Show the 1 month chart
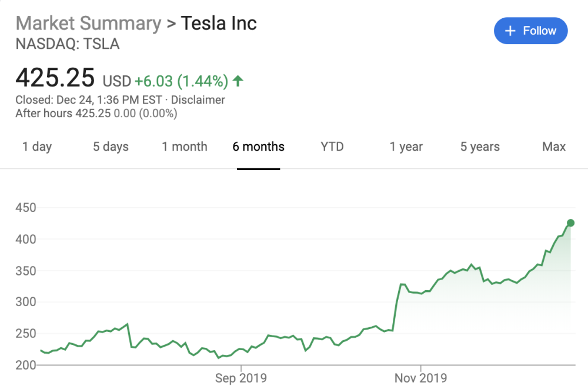The height and width of the screenshot is (392, 588). (185, 147)
